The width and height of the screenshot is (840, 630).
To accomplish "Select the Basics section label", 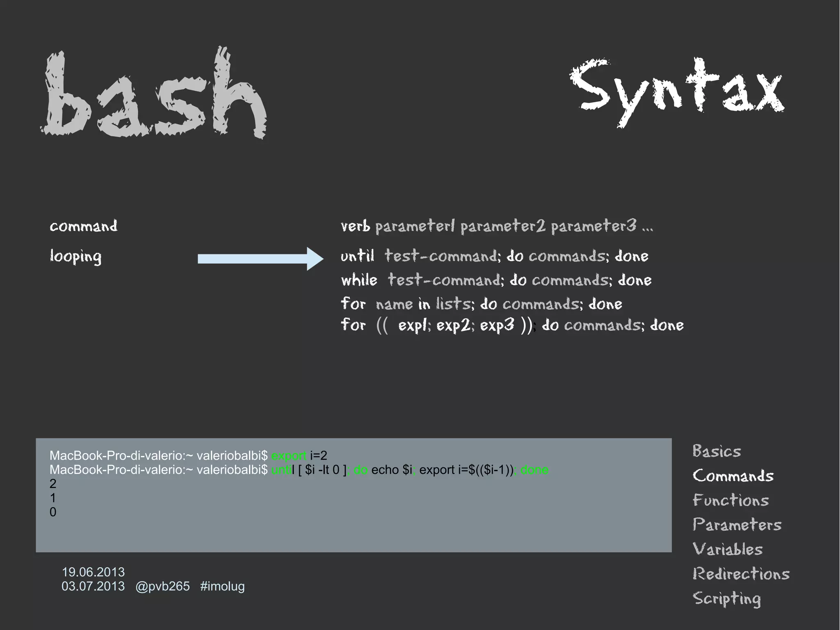I will (x=717, y=451).
